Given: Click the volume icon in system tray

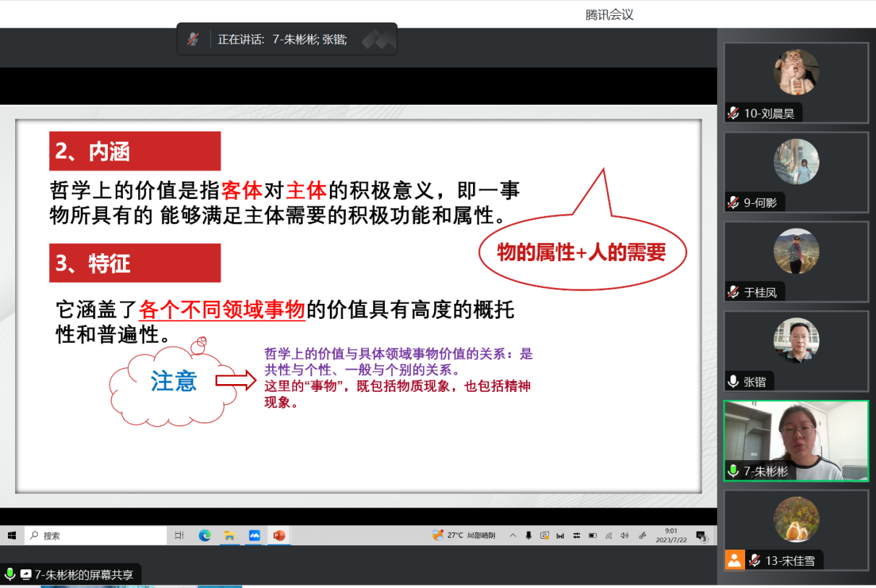Looking at the screenshot, I should pos(624,536).
